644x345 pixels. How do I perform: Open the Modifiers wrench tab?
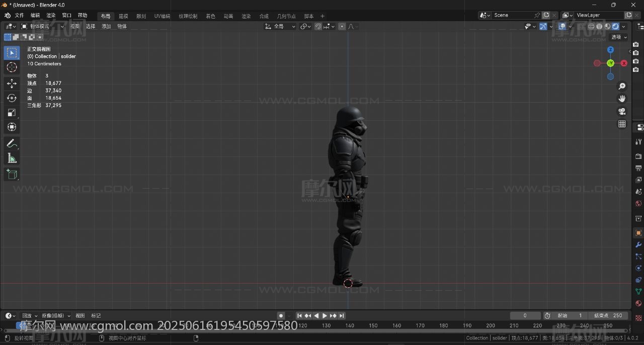click(x=638, y=245)
